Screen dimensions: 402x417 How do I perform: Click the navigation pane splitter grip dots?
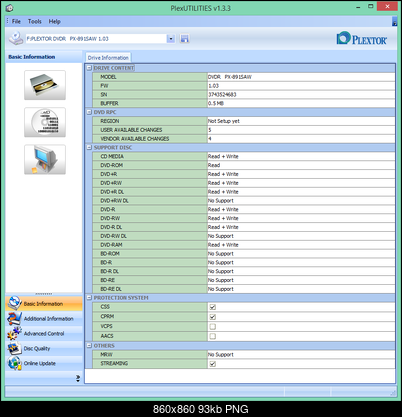pos(44,294)
